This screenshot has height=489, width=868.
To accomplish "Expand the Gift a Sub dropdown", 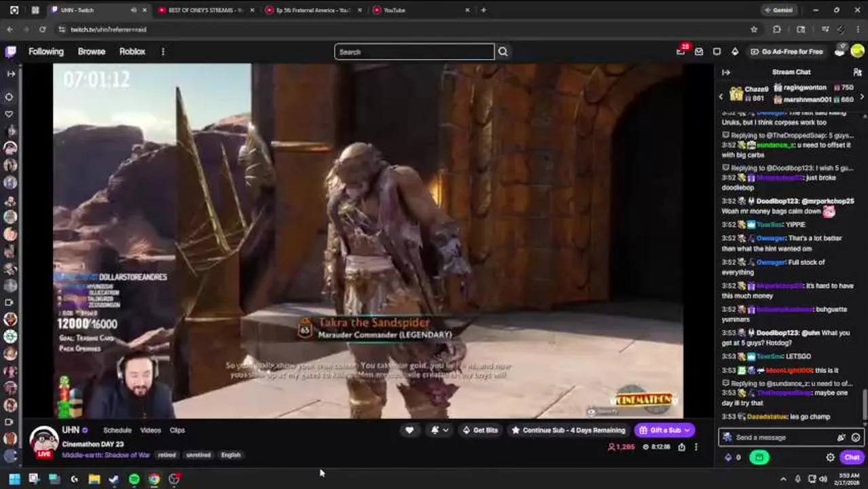I will pos(687,430).
